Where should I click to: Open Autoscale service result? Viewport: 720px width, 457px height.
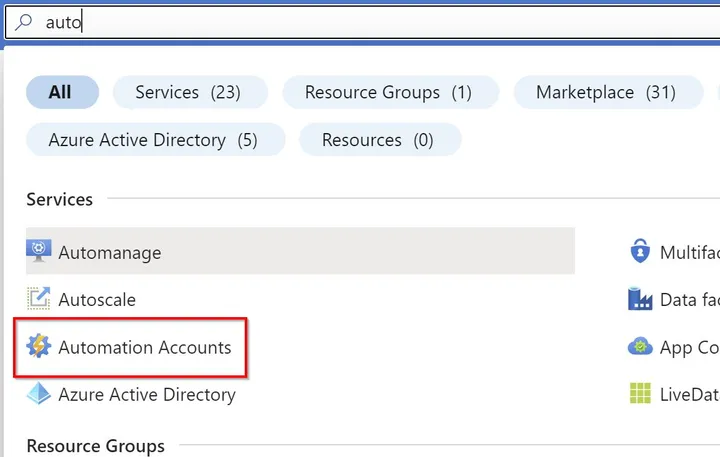(x=97, y=299)
